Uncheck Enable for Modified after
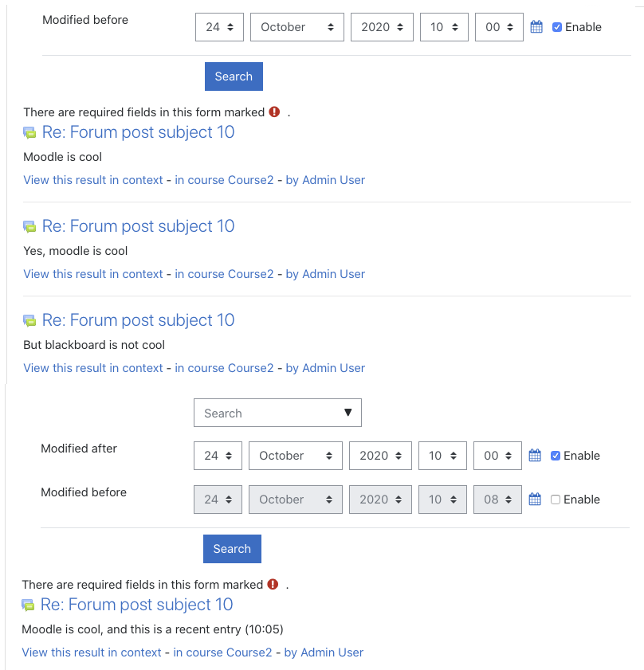644x670 pixels. point(555,456)
